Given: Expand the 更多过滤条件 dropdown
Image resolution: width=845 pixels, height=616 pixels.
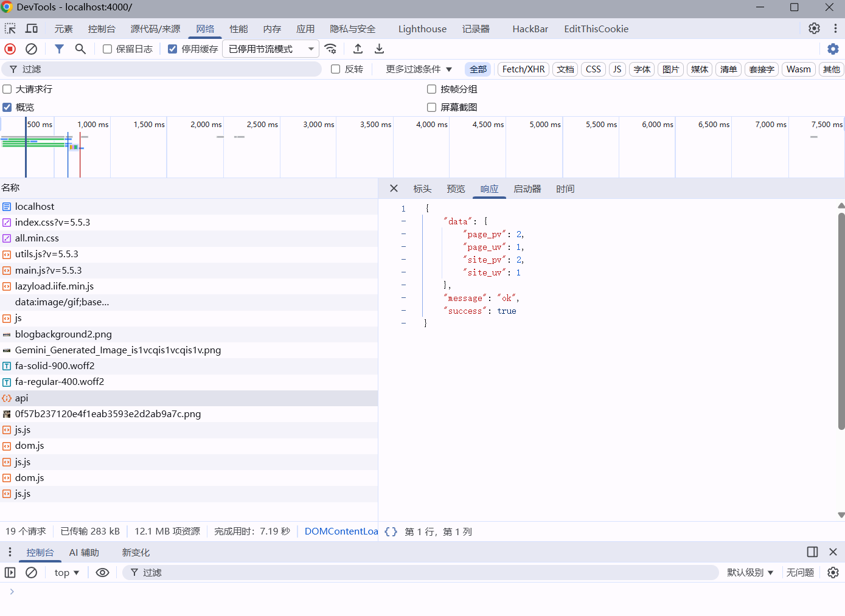Looking at the screenshot, I should (x=419, y=69).
